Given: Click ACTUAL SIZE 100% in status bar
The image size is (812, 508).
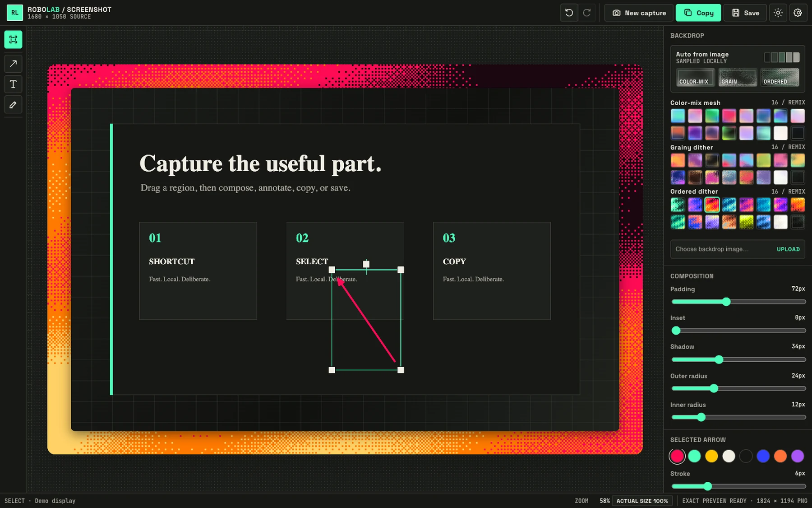Looking at the screenshot, I should 642,501.
